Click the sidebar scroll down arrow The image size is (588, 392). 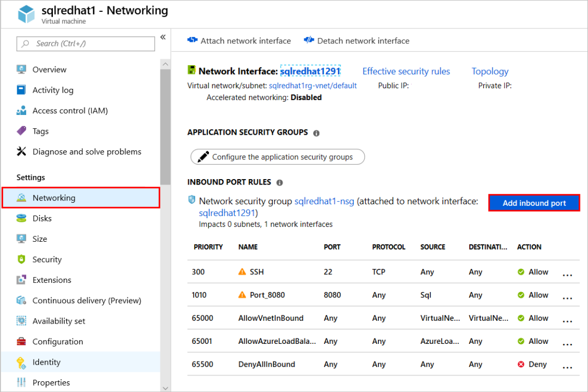(165, 388)
